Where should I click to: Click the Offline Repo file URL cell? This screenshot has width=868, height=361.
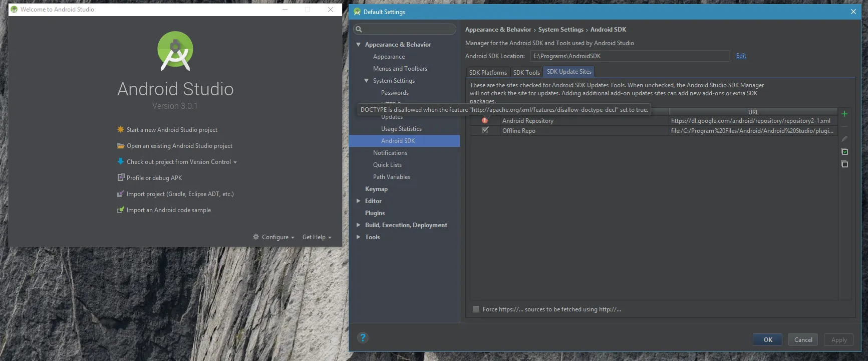pos(753,131)
